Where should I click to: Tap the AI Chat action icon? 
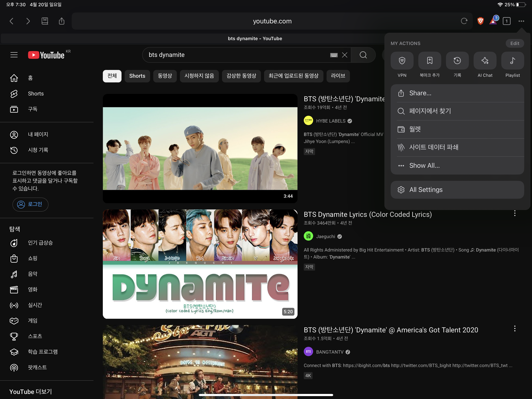(x=485, y=61)
